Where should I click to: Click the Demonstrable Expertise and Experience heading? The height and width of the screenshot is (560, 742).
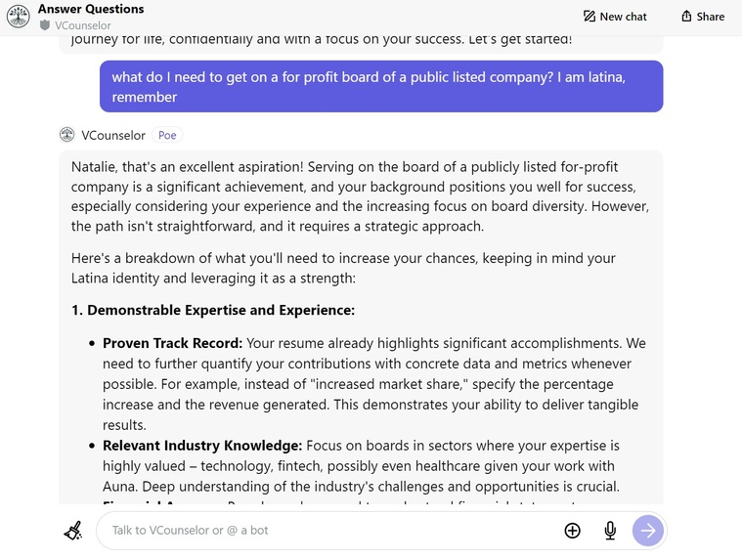[x=213, y=310]
